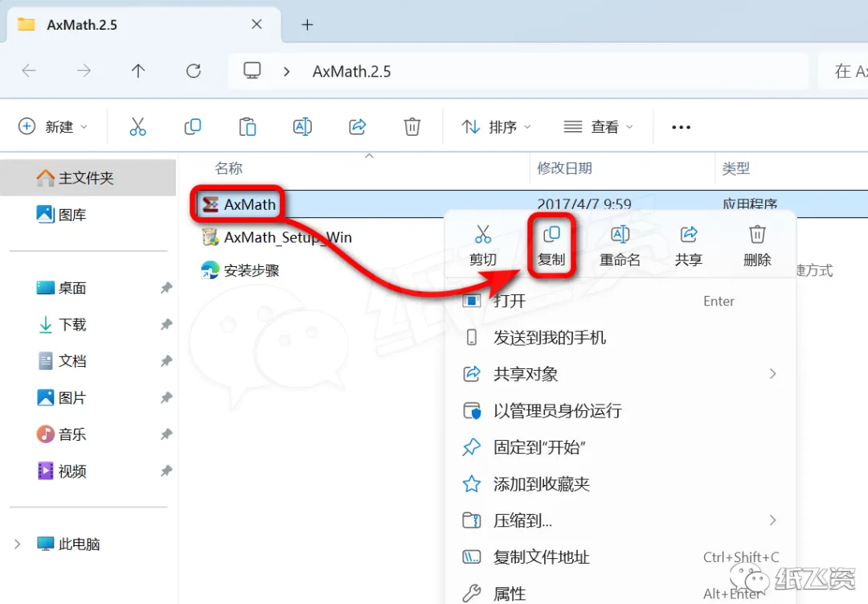Expand the 共享对象 submenu

click(x=620, y=374)
